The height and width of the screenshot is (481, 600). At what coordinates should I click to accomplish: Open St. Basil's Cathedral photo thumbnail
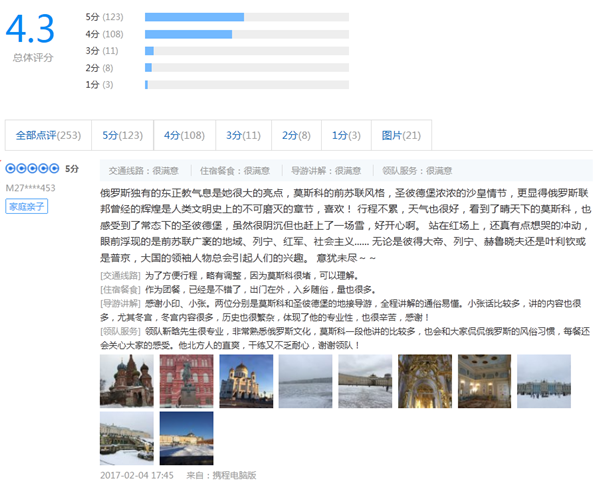127,380
